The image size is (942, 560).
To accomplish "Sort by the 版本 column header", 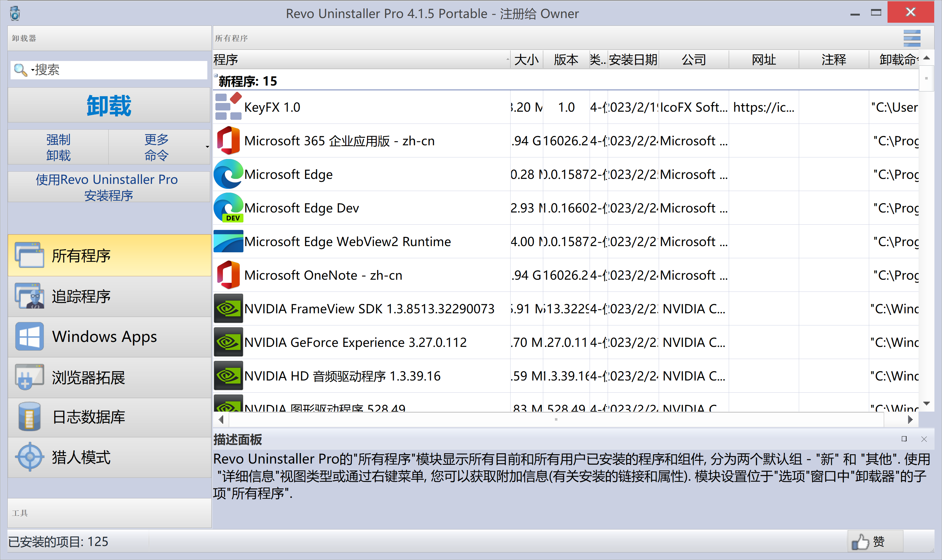I will pyautogui.click(x=566, y=60).
